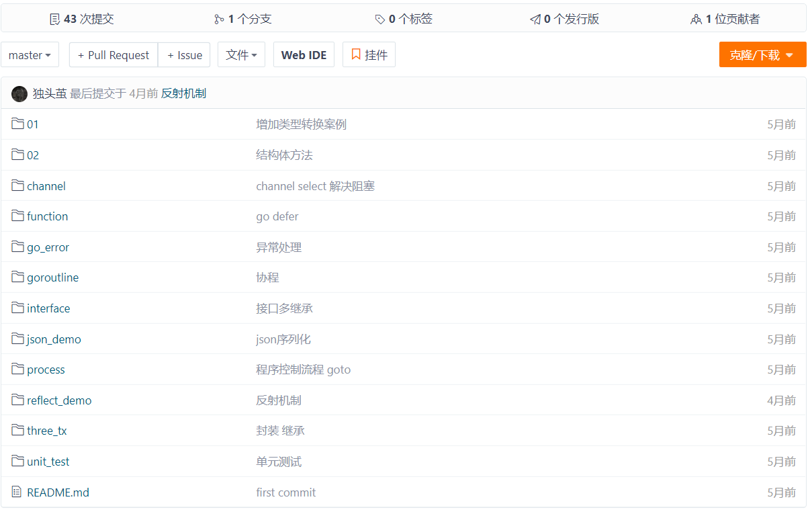The width and height of the screenshot is (812, 516).
Task: Click the file icon next to README.md
Action: point(17,492)
